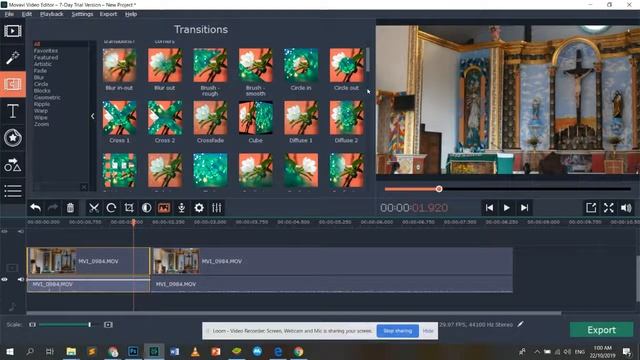Open Clip properties gear icon
The height and width of the screenshot is (360, 640).
point(199,208)
